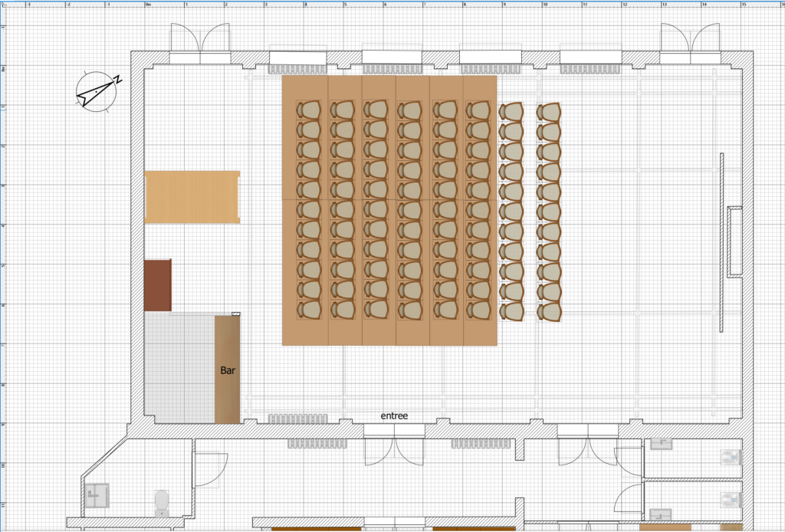Viewport: 785px width, 532px height.
Task: Select the top chair in the rightmost column
Action: point(548,112)
